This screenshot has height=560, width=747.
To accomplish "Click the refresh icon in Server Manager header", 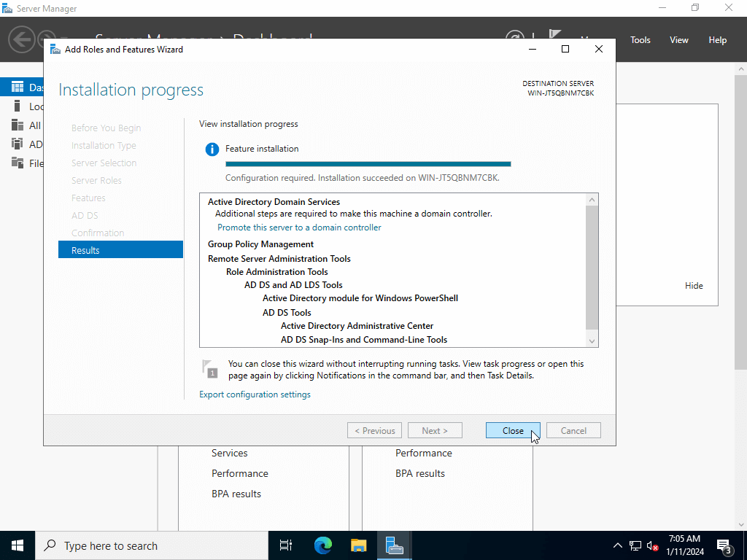I will pos(514,35).
